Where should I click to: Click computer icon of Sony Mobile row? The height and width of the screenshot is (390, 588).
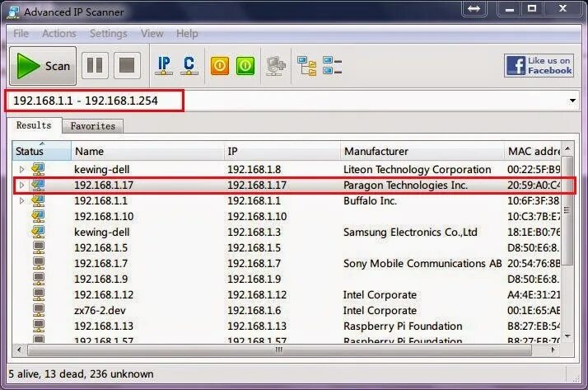coord(39,263)
